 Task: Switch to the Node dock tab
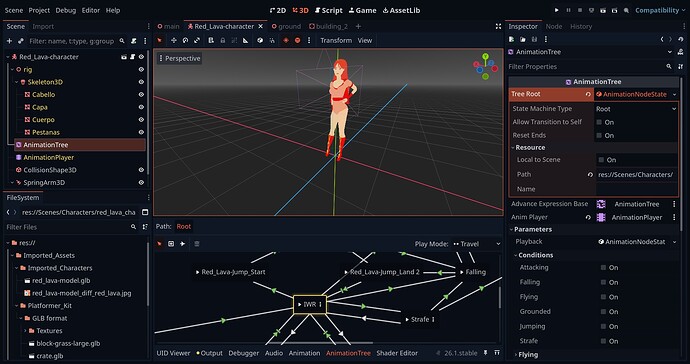pyautogui.click(x=554, y=26)
